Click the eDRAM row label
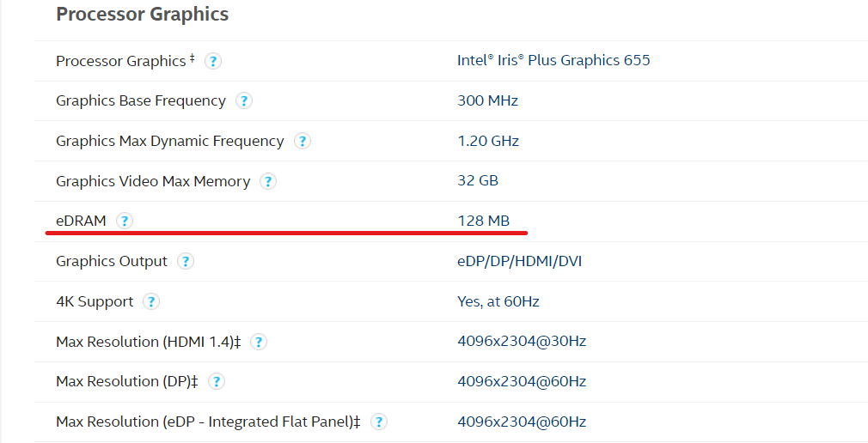The width and height of the screenshot is (868, 443). pyautogui.click(x=81, y=221)
